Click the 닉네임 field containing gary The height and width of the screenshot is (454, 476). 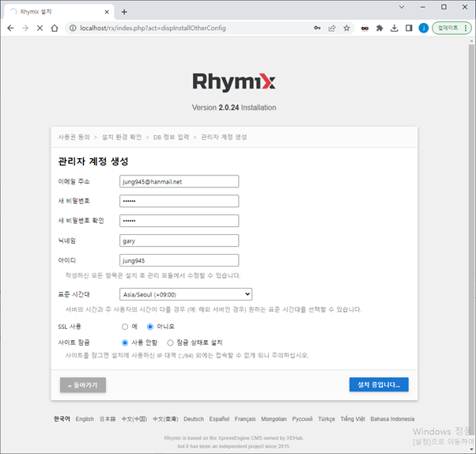click(179, 240)
